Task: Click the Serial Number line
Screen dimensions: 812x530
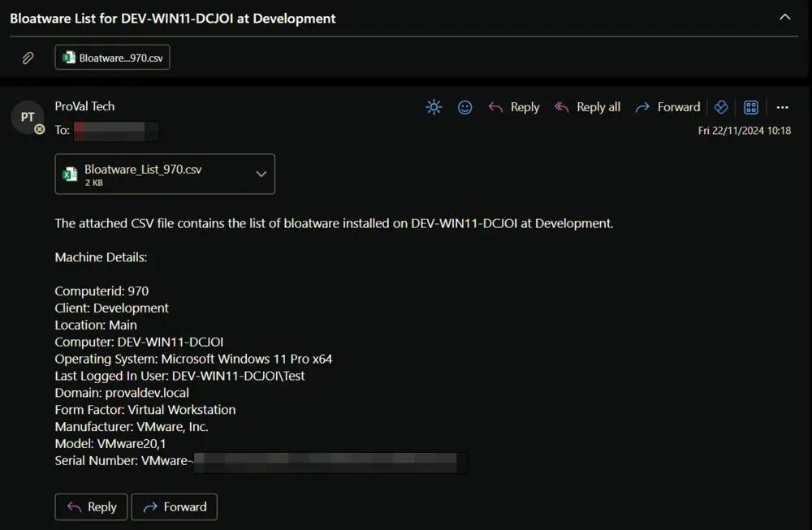Action: click(x=261, y=461)
